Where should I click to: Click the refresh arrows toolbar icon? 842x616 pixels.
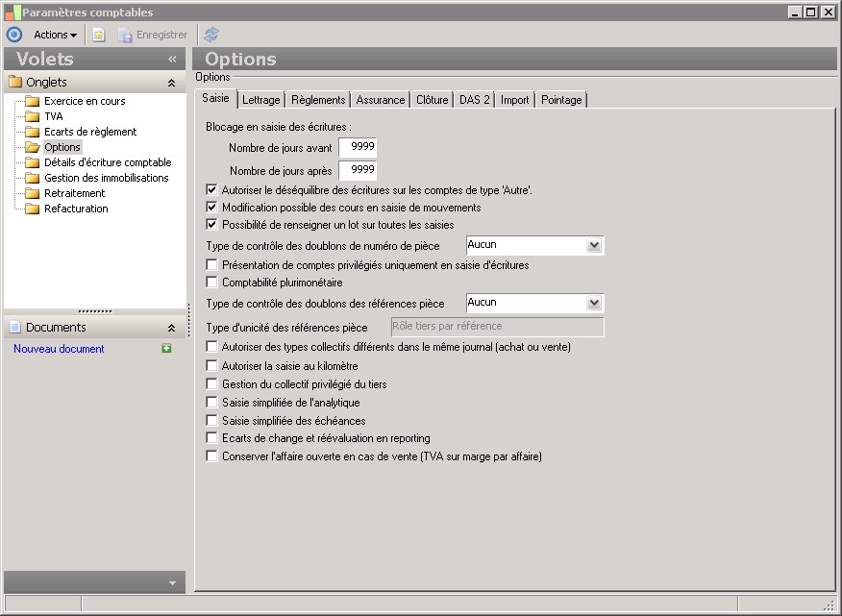click(211, 35)
